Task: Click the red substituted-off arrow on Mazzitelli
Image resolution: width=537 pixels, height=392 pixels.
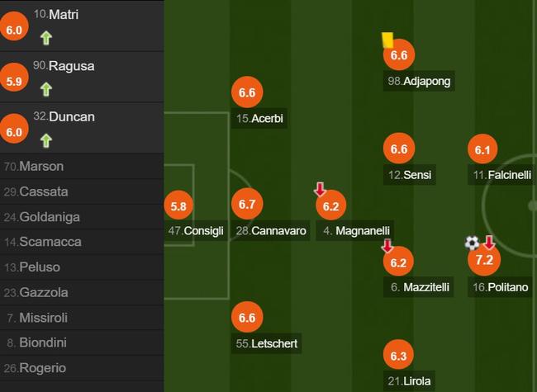Action: click(387, 246)
